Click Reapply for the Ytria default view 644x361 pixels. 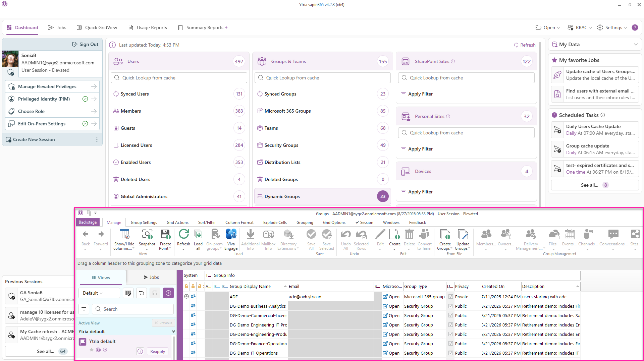(x=158, y=351)
